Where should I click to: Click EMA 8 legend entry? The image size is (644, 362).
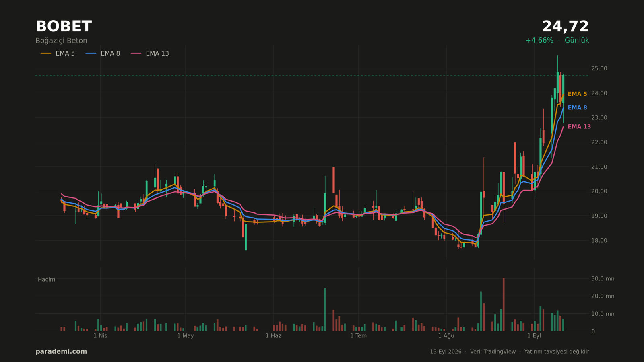point(103,53)
